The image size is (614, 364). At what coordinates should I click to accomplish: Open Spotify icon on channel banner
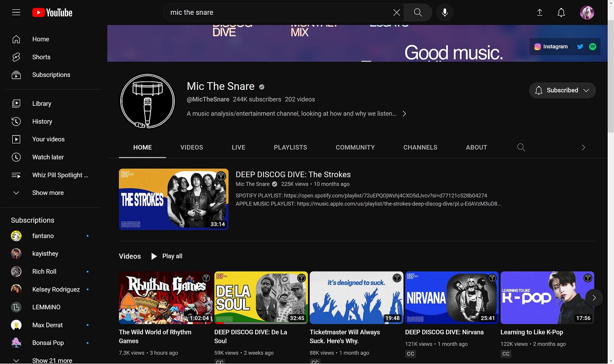[x=592, y=47]
